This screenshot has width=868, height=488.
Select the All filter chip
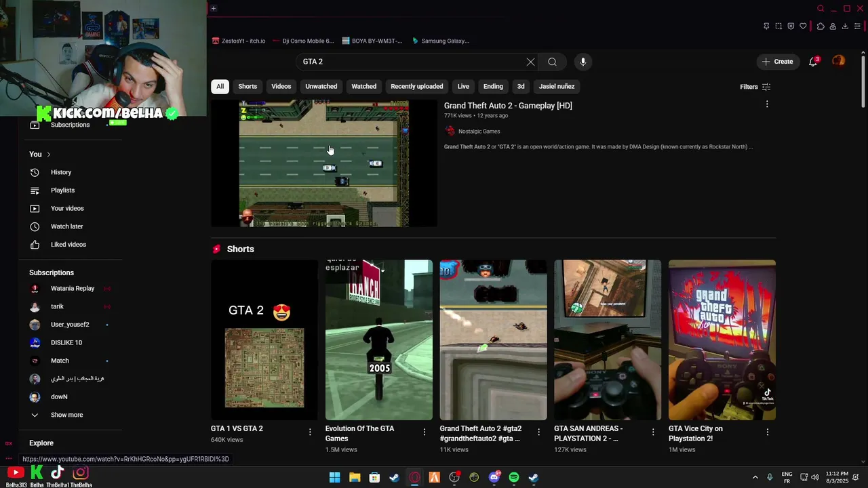click(220, 86)
